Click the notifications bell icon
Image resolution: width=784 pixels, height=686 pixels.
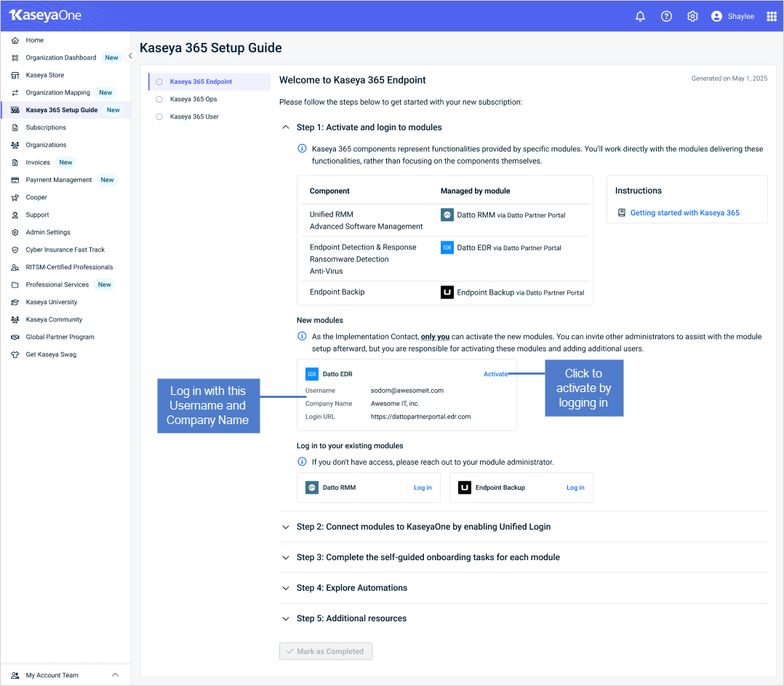pos(640,17)
